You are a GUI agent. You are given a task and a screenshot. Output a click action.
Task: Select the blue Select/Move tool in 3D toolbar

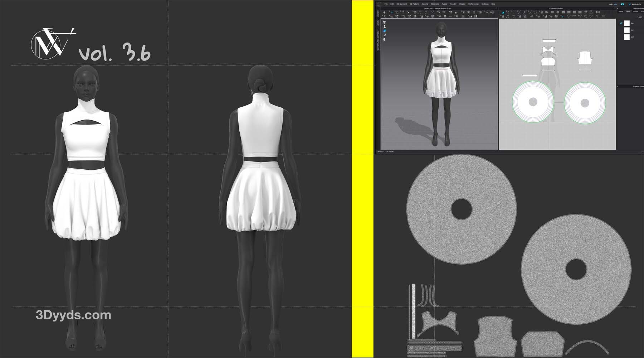pyautogui.click(x=391, y=12)
